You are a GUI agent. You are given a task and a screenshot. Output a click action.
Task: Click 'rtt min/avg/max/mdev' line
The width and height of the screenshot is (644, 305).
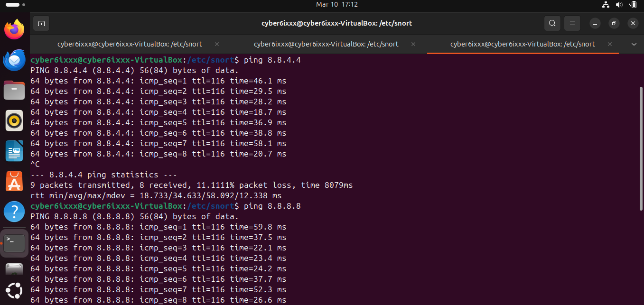click(156, 196)
